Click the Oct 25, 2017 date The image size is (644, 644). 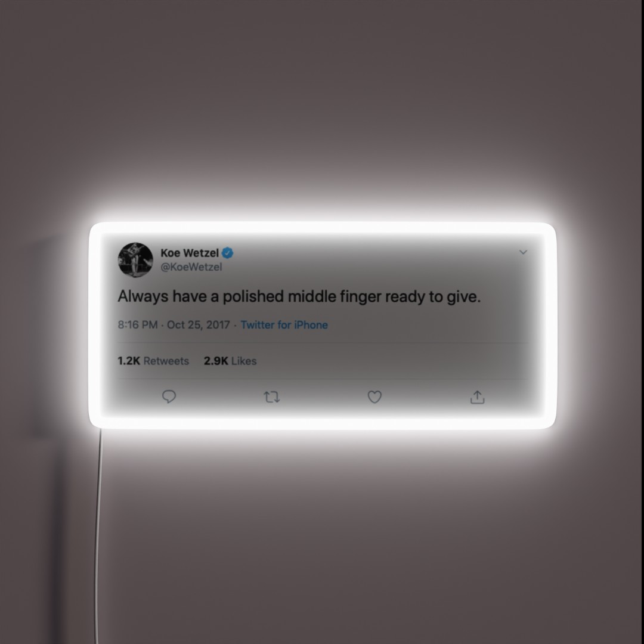pos(199,325)
